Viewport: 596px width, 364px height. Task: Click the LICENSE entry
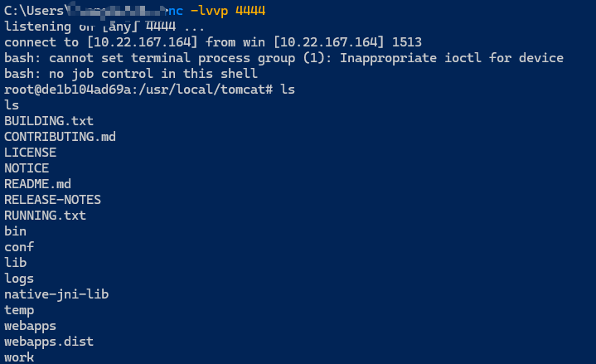tap(30, 153)
